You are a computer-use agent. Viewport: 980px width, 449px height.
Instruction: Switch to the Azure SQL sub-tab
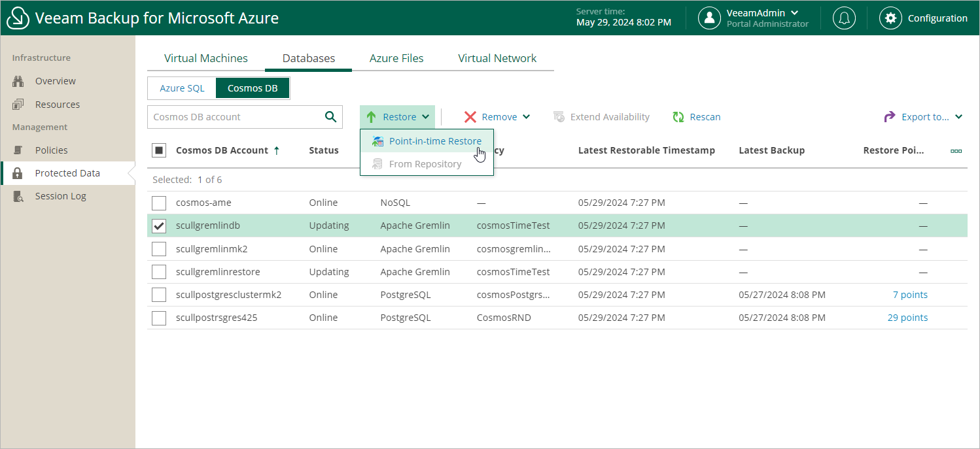[182, 88]
